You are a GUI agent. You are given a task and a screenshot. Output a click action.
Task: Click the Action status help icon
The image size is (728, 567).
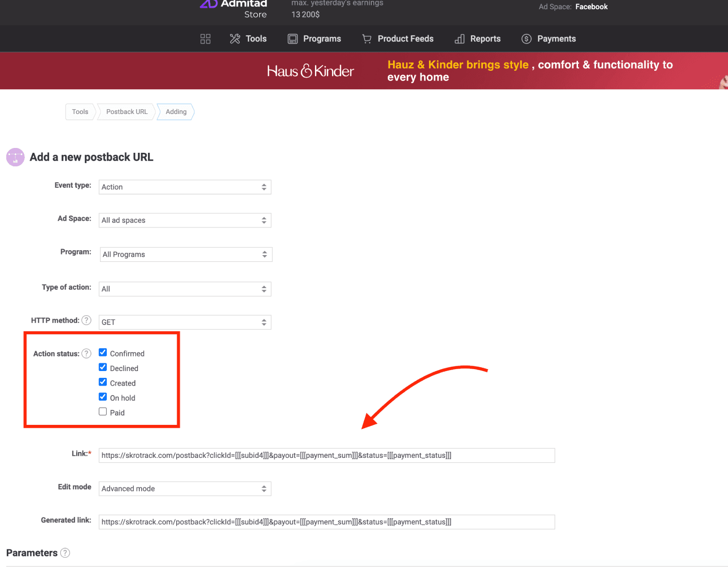[86, 354]
